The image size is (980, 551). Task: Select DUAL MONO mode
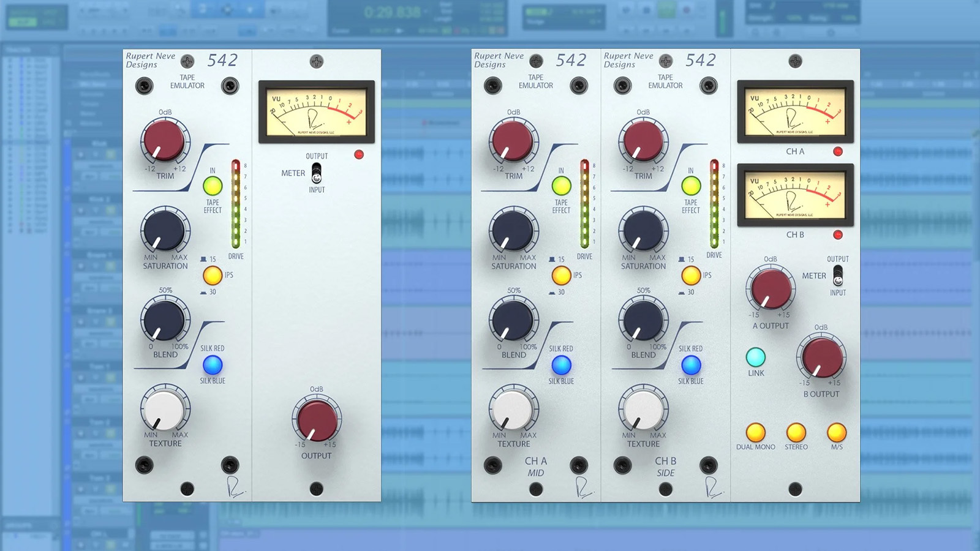756,432
